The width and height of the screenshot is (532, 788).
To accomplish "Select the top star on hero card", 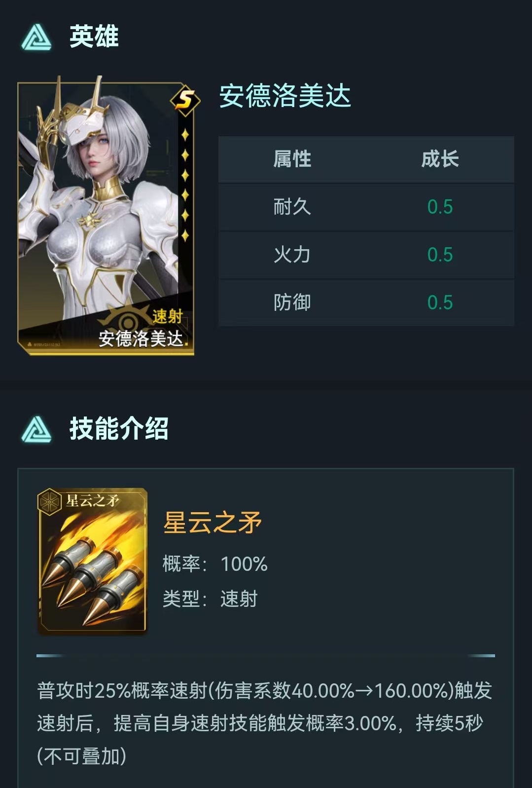I will tap(185, 135).
